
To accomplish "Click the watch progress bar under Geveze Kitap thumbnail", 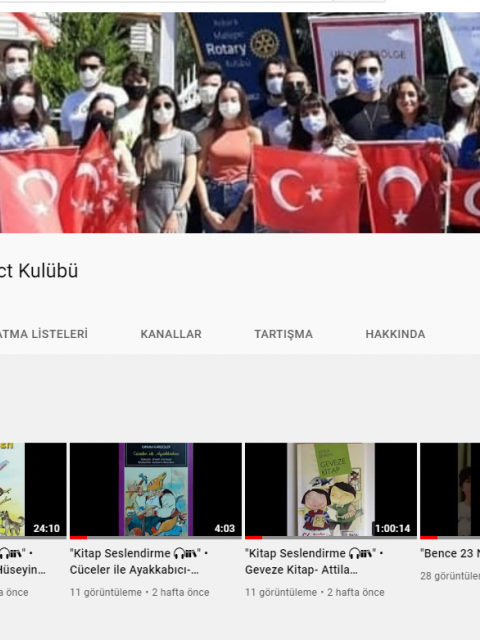I will click(331, 538).
